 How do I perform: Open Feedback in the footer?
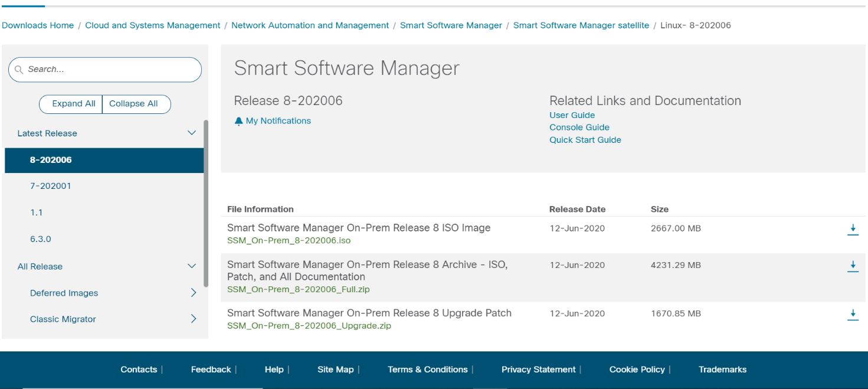[x=211, y=370]
